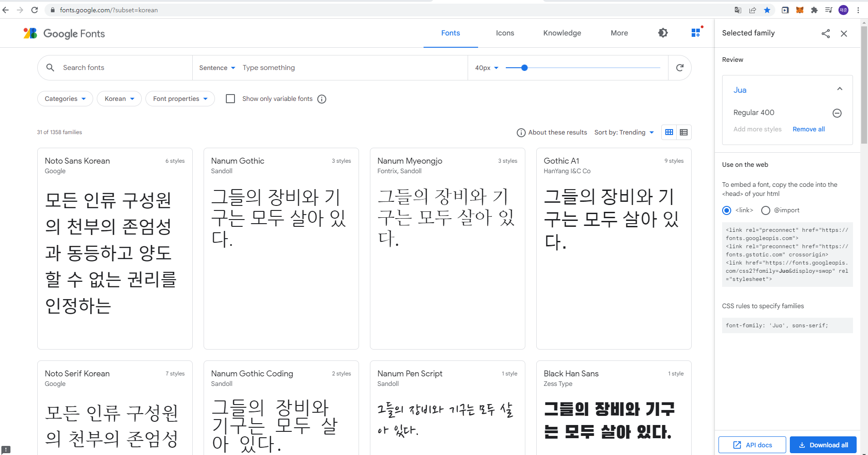Open the selected families grid icon
The height and width of the screenshot is (455, 868).
(x=696, y=33)
